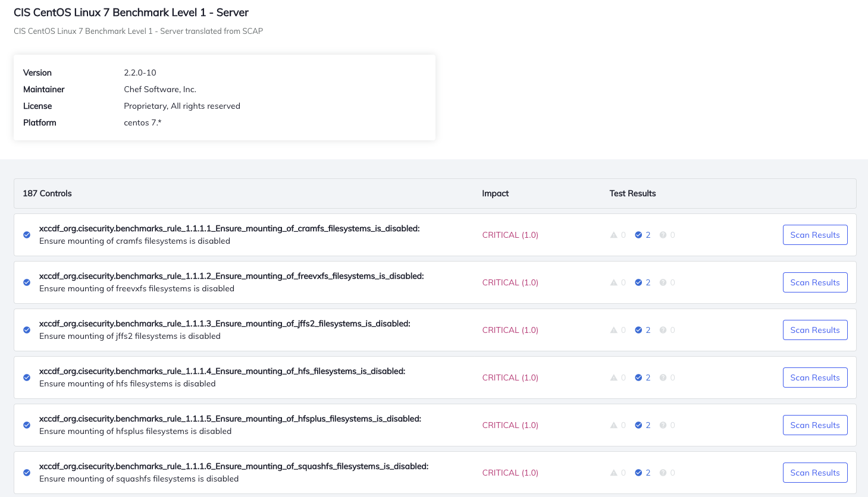868x497 pixels.
Task: Click failed triangle icon in cramfs test results
Action: pos(614,235)
